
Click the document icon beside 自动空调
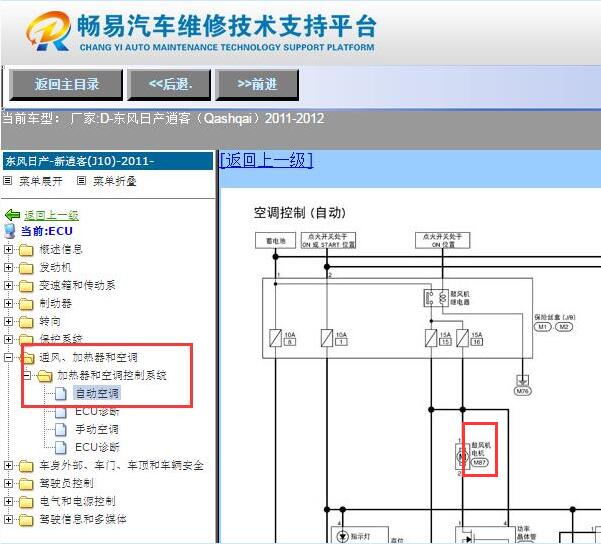[x=61, y=393]
